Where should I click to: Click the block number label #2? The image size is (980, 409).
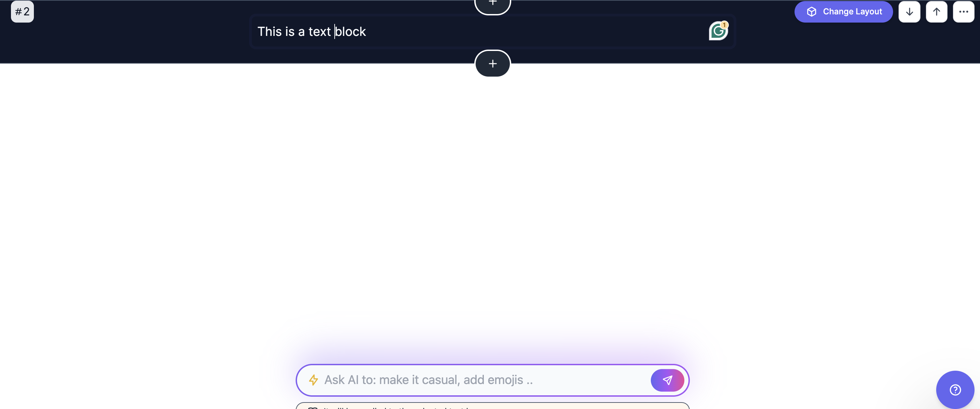22,11
